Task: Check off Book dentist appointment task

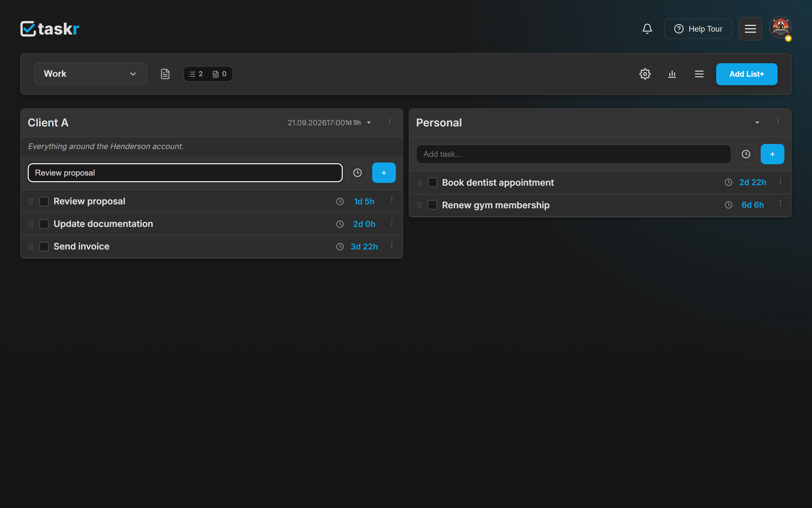Action: pos(433,182)
